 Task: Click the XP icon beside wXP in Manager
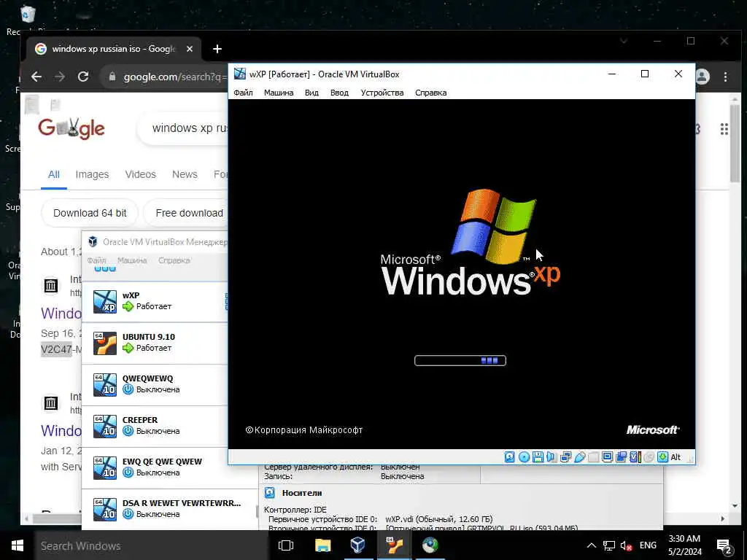tap(105, 302)
